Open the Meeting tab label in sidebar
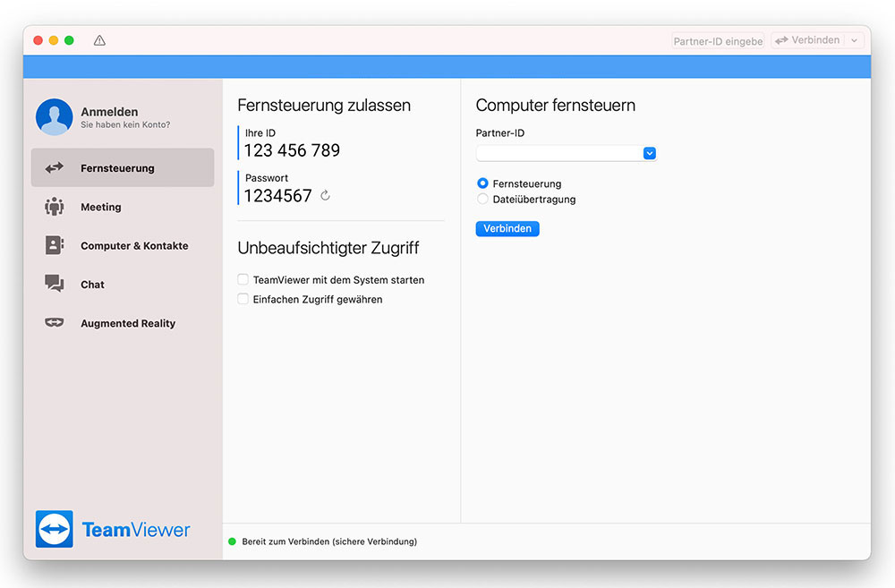 pos(100,207)
